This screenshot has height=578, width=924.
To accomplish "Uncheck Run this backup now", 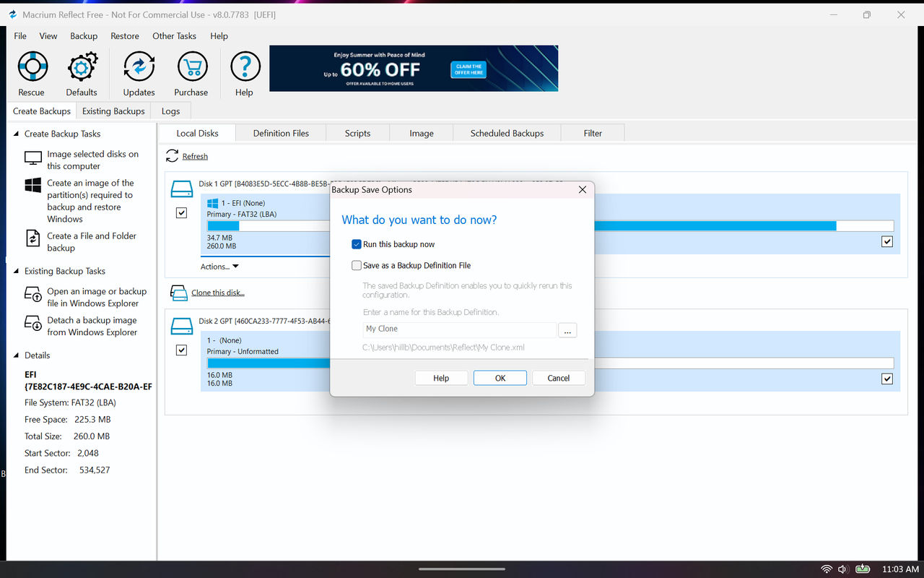I will tap(357, 244).
